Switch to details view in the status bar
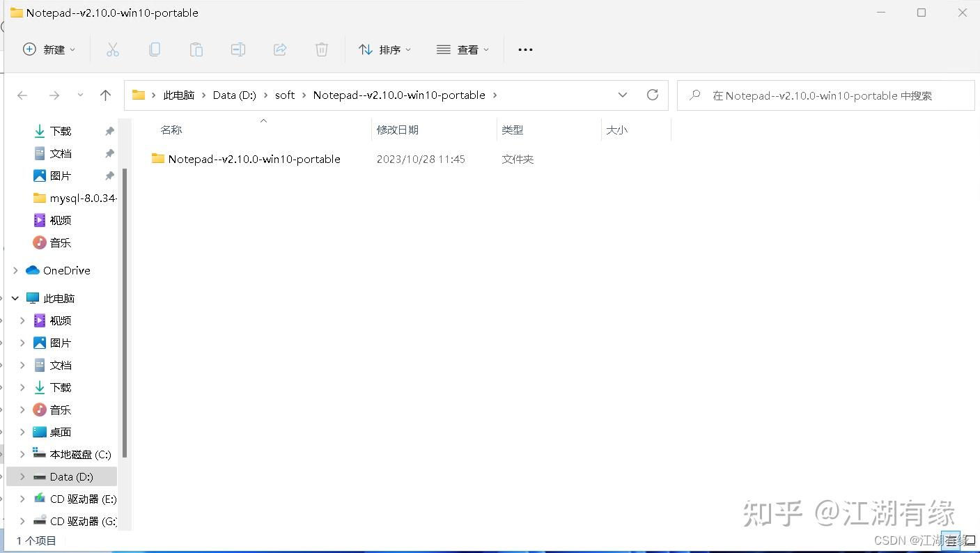This screenshot has height=553, width=980. tap(950, 540)
